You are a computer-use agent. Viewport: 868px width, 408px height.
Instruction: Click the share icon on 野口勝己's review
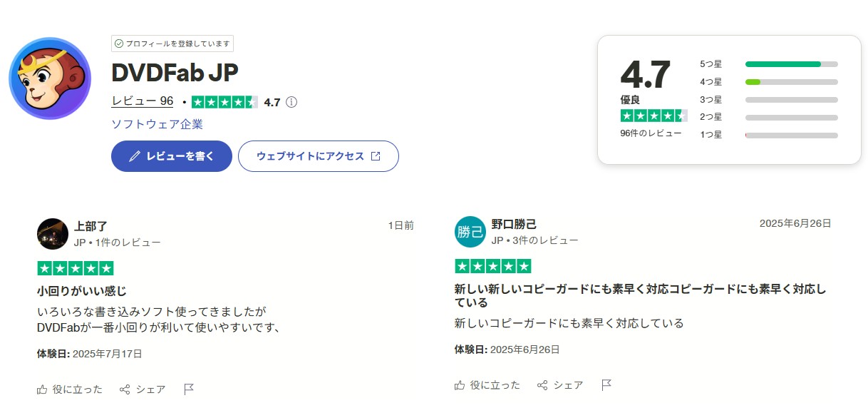pos(542,385)
